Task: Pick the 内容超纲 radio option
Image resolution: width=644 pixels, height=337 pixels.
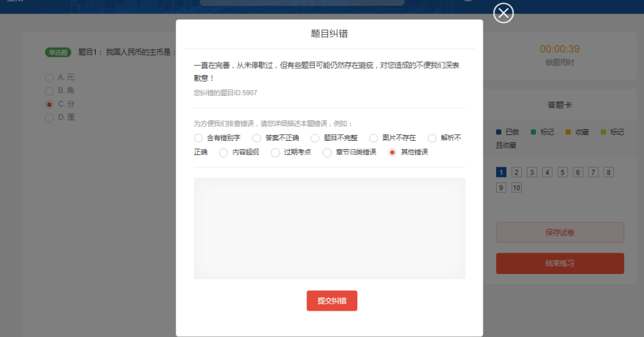Action: tap(224, 152)
